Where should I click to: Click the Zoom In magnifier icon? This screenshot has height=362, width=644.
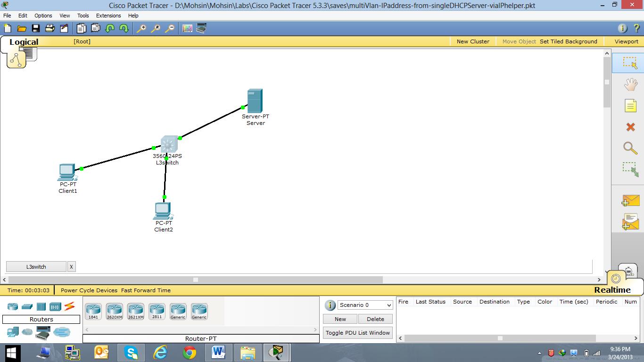pyautogui.click(x=141, y=28)
